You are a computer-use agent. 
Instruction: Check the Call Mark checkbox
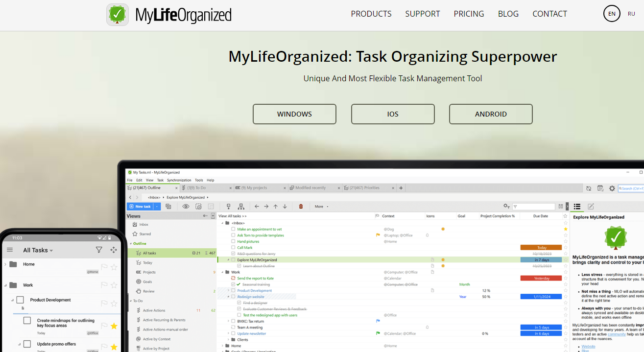coord(233,248)
